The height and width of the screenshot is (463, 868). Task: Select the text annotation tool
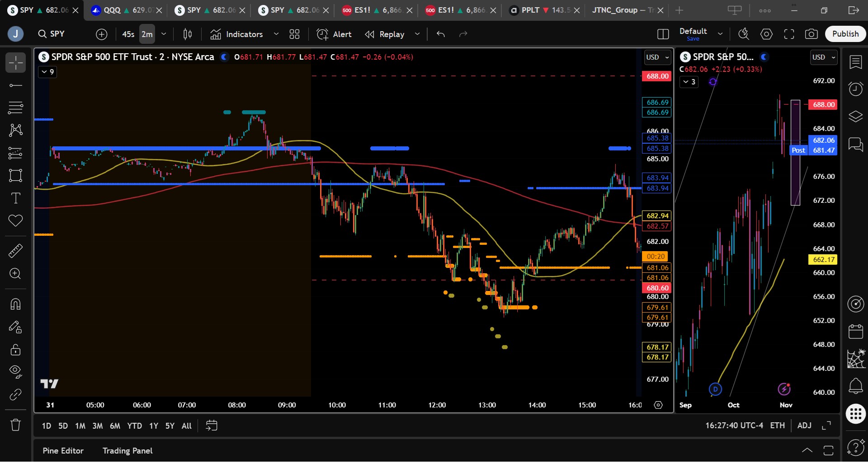click(15, 198)
